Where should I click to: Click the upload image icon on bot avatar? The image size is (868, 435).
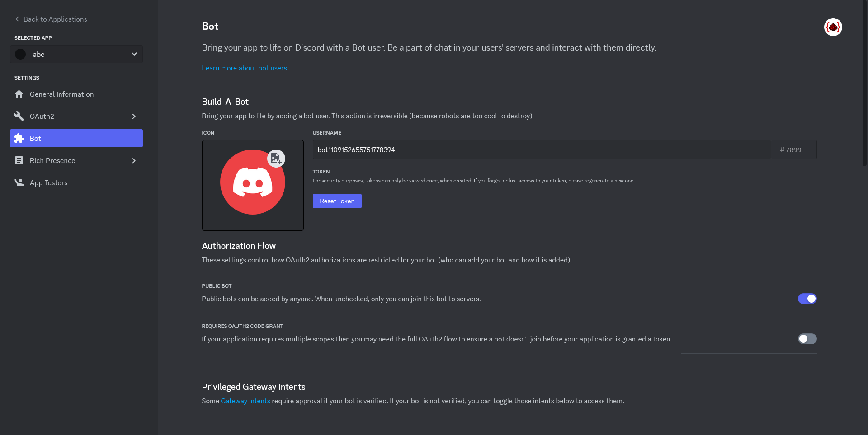click(276, 159)
